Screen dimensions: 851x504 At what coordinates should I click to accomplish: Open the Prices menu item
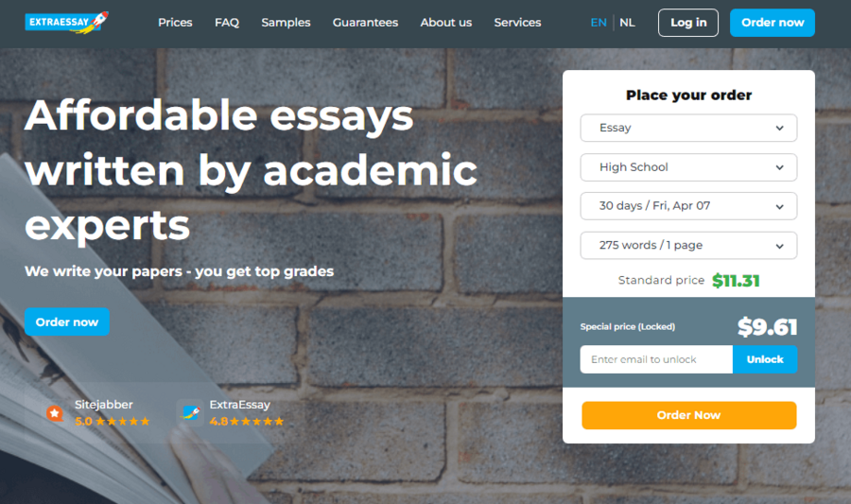tap(175, 23)
